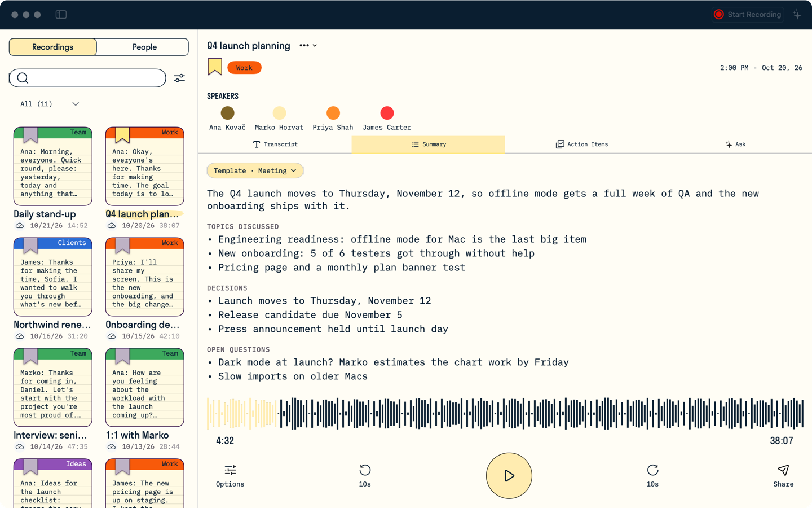Image resolution: width=812 pixels, height=508 pixels.
Task: Click the sparkle AI icon in title bar
Action: (x=797, y=15)
